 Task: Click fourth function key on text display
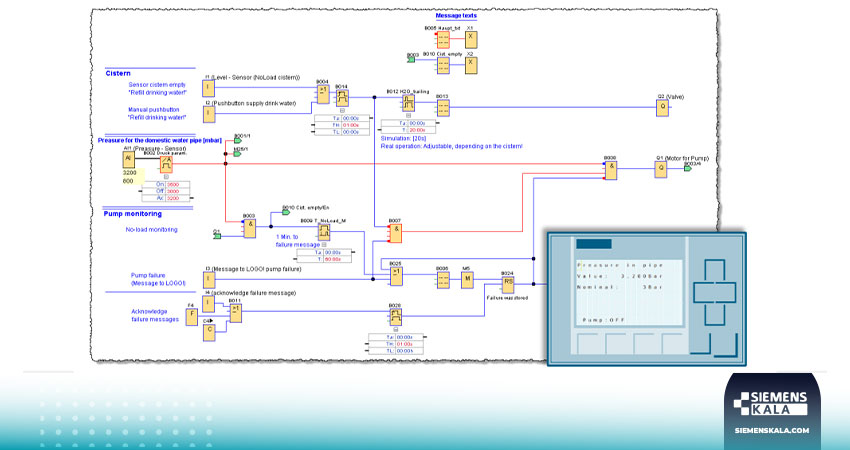click(x=674, y=343)
